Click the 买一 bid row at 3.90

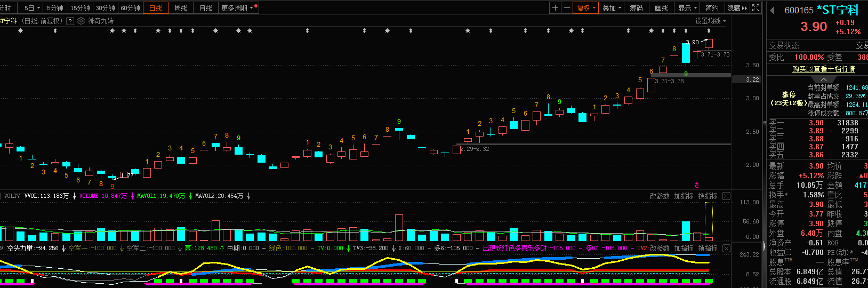[x=817, y=123]
